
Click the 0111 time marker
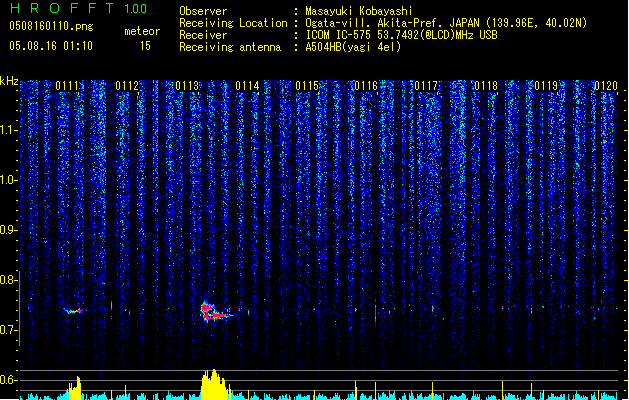tap(67, 86)
